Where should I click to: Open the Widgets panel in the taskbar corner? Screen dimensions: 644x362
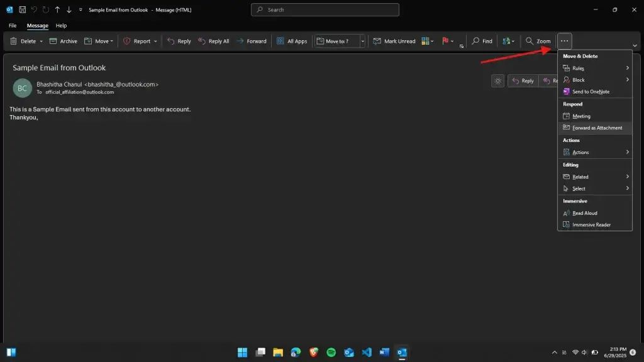(x=11, y=352)
